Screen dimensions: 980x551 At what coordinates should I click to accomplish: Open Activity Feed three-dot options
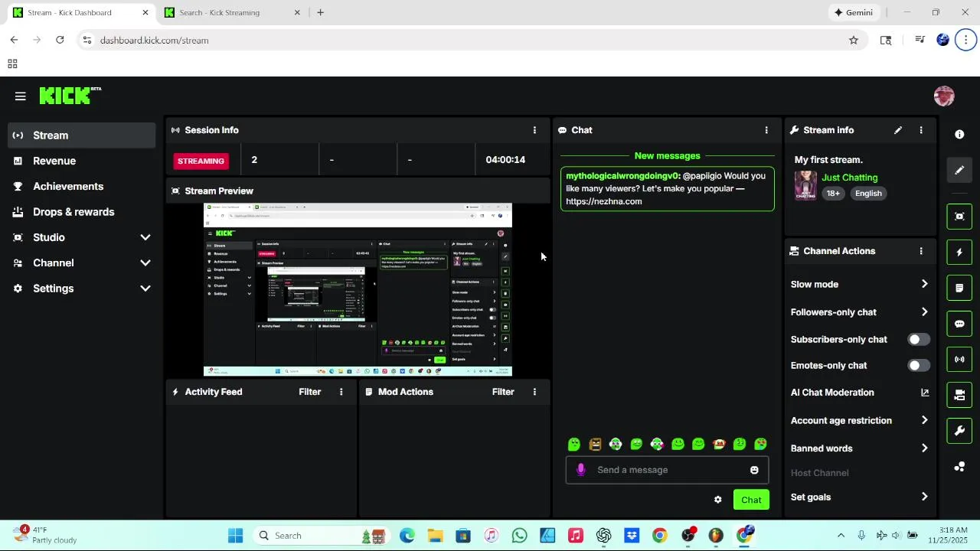pos(341,392)
